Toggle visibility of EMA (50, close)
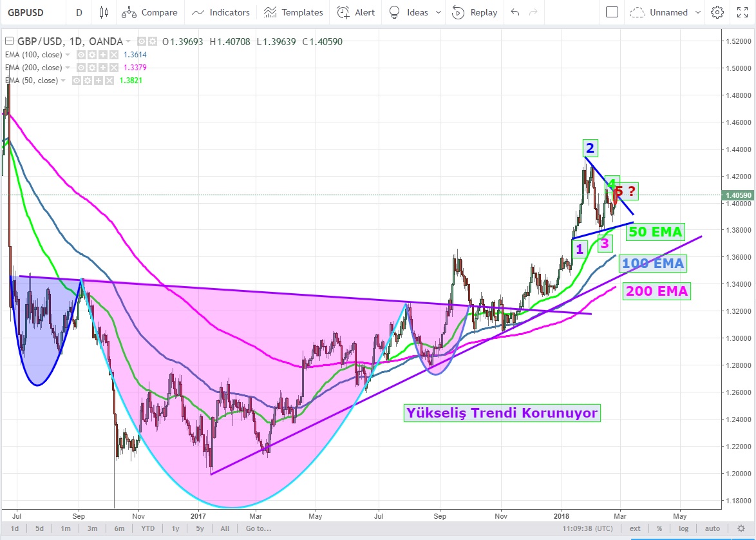This screenshot has width=756, height=540. [x=77, y=81]
